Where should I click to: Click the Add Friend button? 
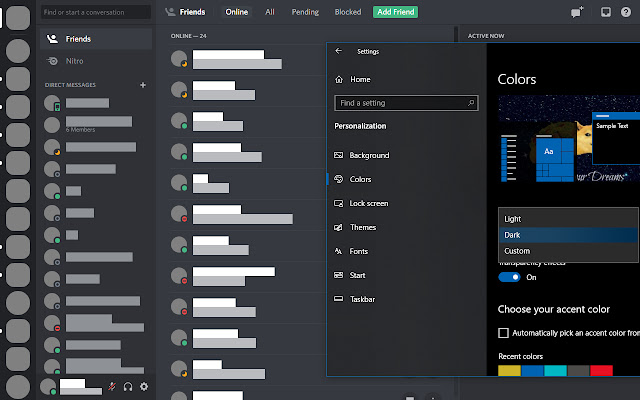[395, 12]
